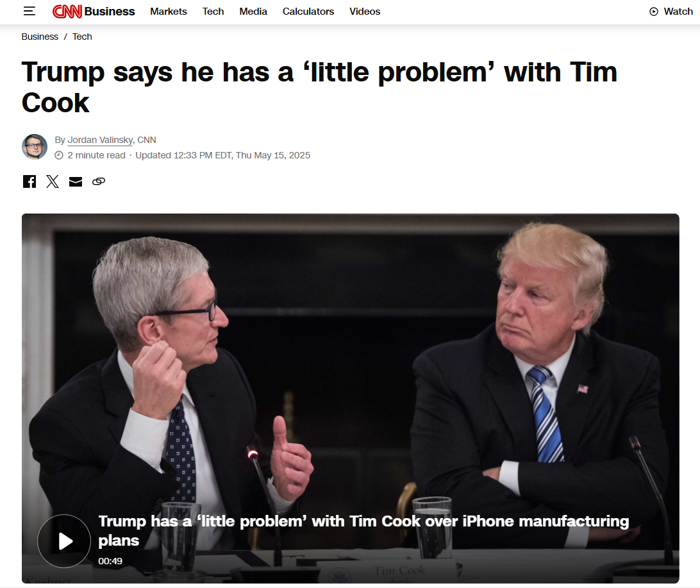Click the CNN logo
Viewport: 700px width, 588px height.
[x=67, y=11]
